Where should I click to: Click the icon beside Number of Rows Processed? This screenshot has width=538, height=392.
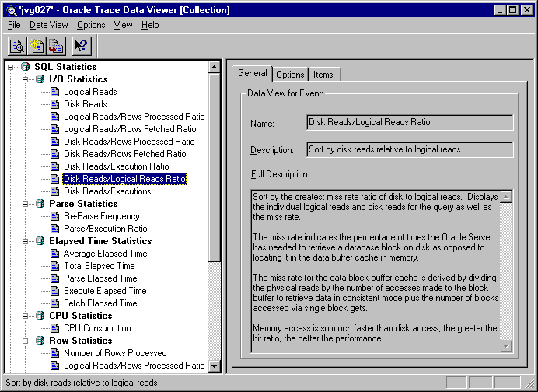55,353
